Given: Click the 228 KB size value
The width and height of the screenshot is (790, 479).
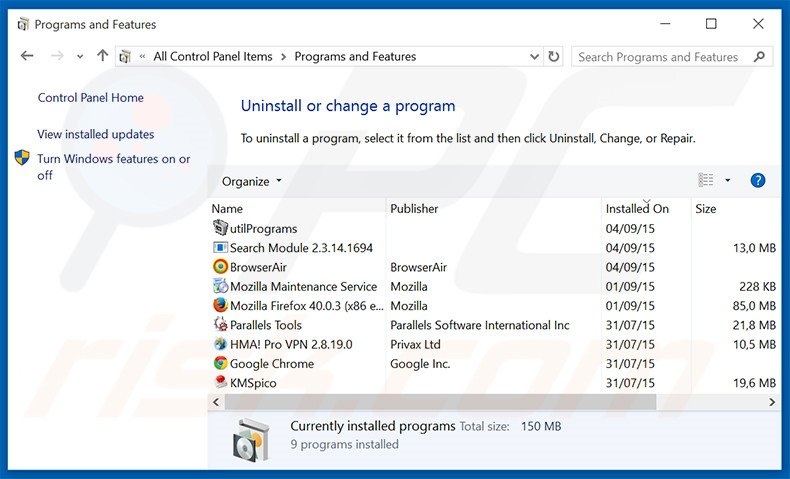Looking at the screenshot, I should [757, 287].
